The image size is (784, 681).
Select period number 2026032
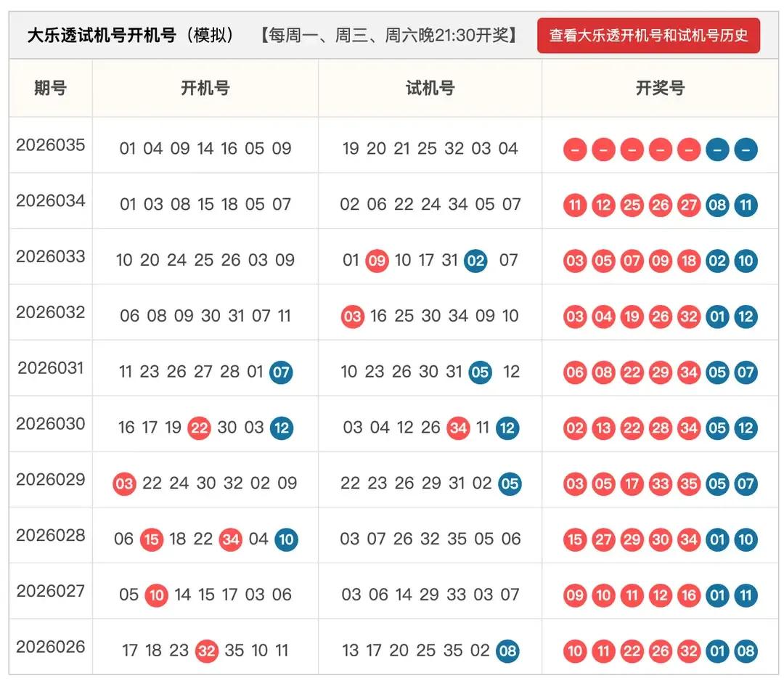click(51, 312)
